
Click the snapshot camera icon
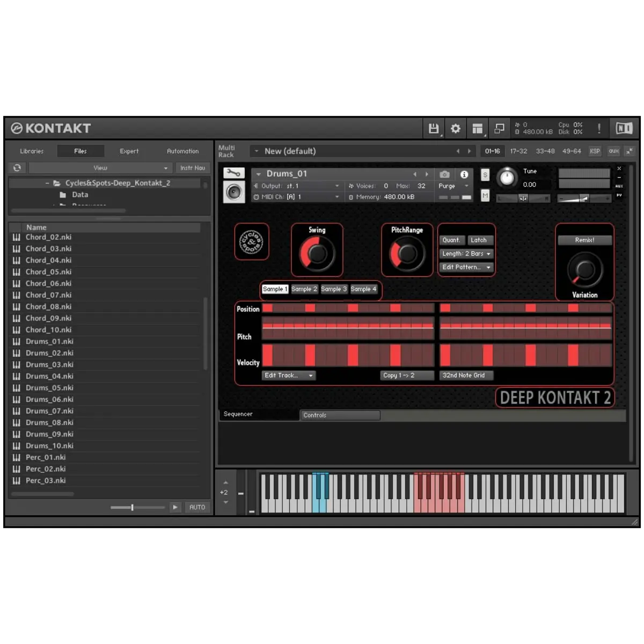pyautogui.click(x=444, y=174)
